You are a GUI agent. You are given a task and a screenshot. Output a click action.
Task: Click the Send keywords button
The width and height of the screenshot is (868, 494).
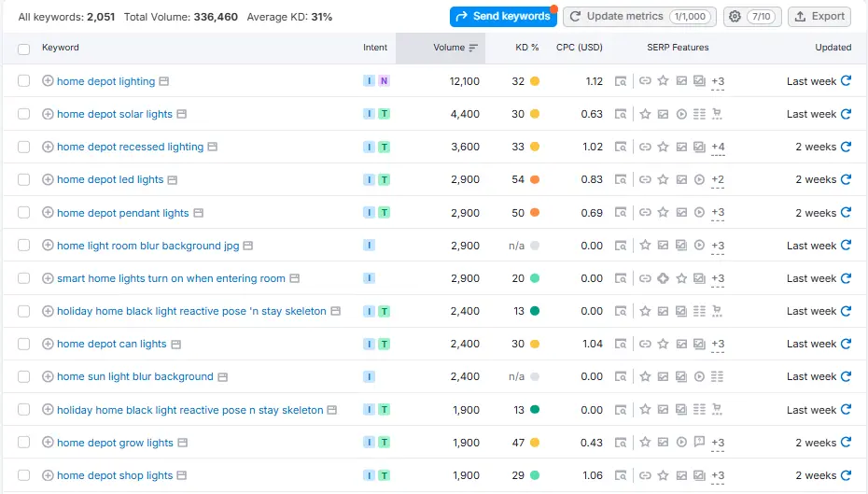[x=502, y=16]
